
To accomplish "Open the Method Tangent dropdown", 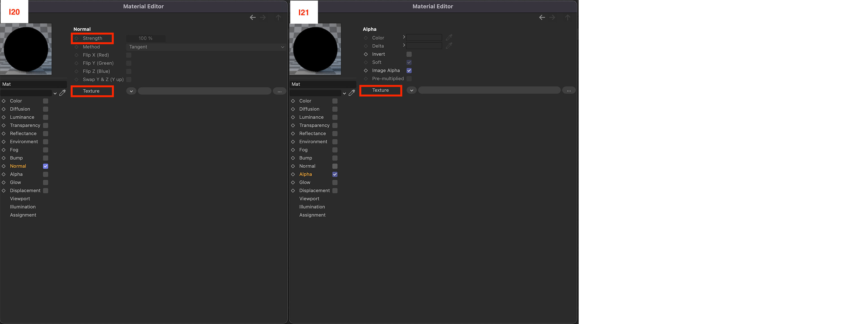I will tap(206, 47).
